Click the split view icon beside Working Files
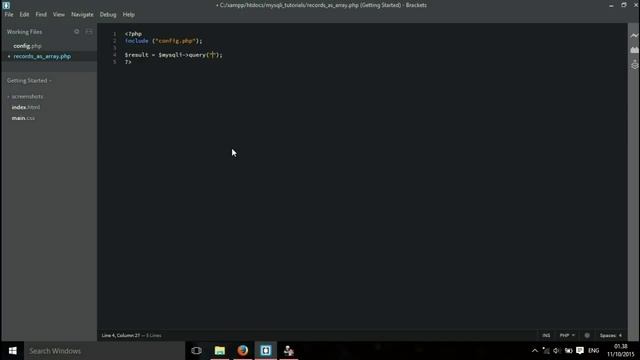 click(x=89, y=31)
